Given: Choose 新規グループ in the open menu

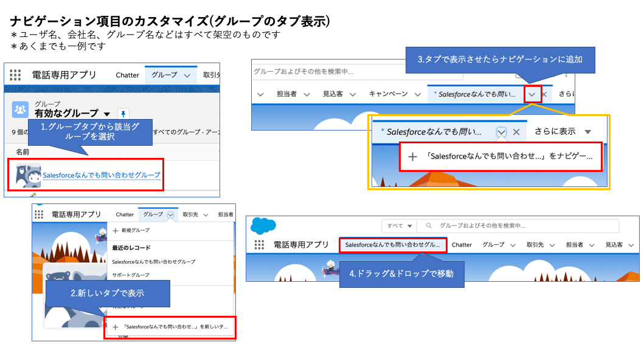Looking at the screenshot, I should (x=136, y=230).
